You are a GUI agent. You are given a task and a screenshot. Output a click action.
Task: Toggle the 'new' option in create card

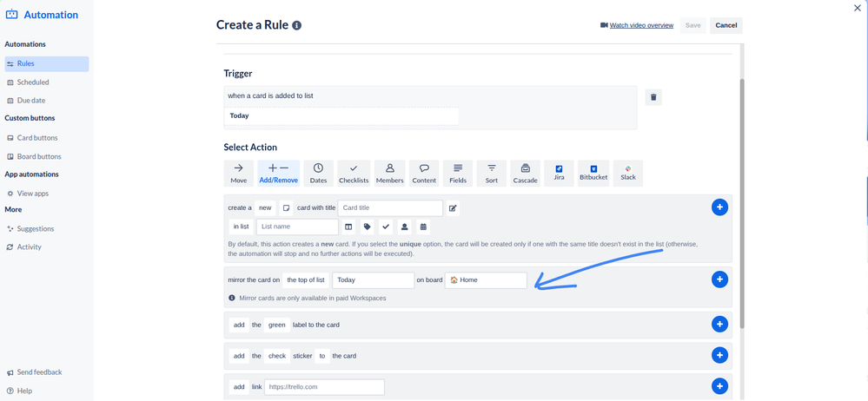point(266,208)
